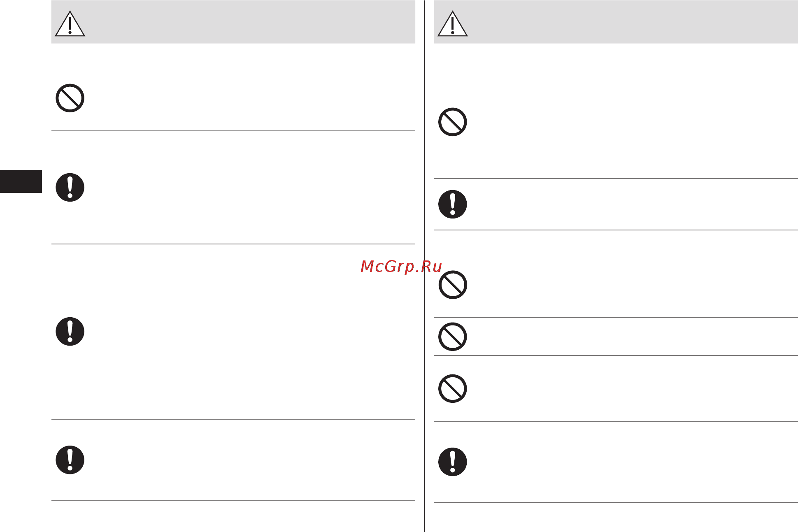798x532 pixels.
Task: Select topmost prohibition icon in right column
Action: [x=452, y=122]
